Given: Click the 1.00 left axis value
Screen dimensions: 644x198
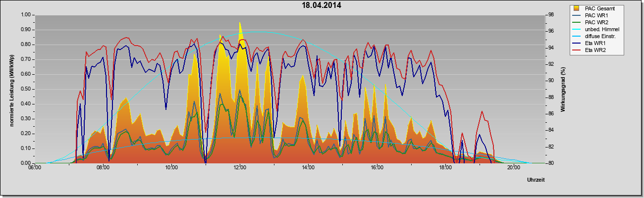Looking at the screenshot, I should tap(26, 15).
